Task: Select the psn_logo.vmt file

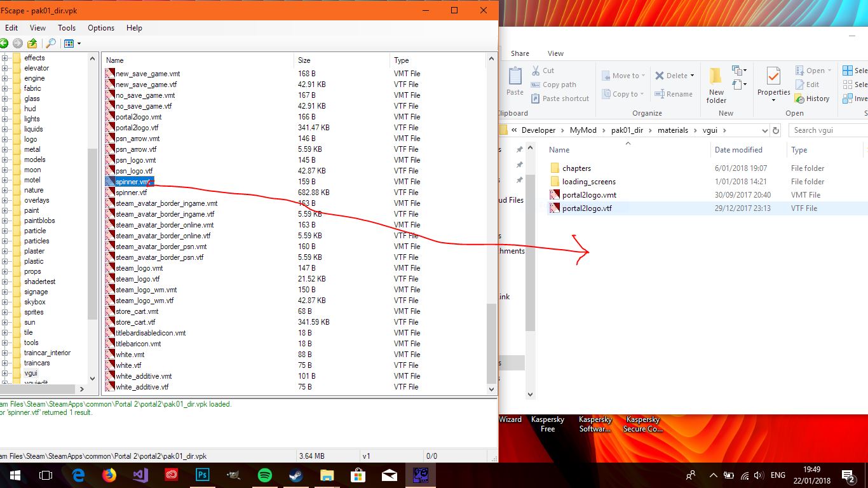Action: pos(135,160)
